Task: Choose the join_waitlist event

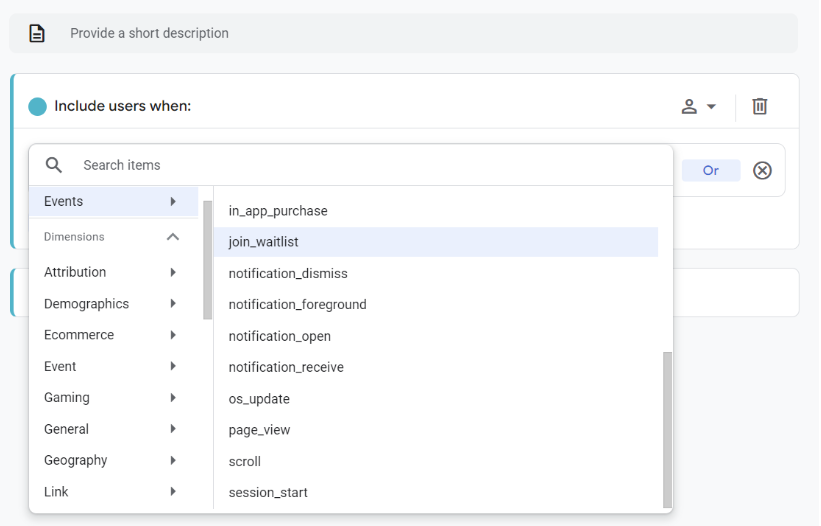Action: pos(436,242)
